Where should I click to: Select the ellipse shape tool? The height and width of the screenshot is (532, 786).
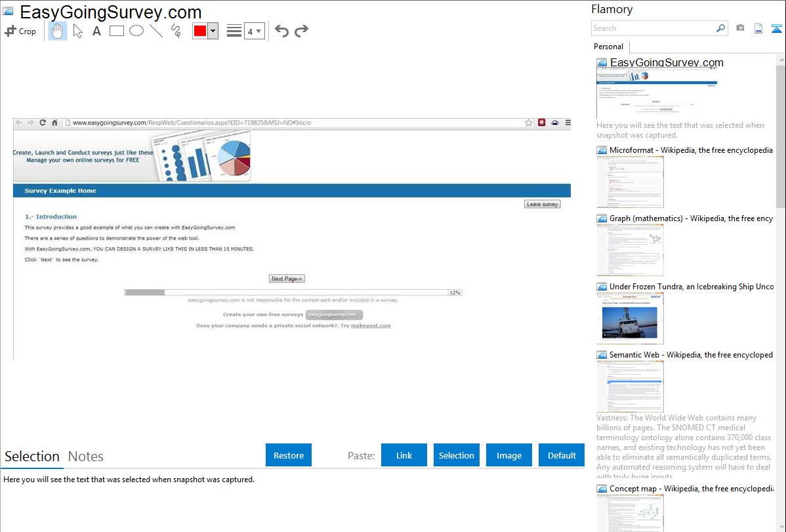coord(136,31)
